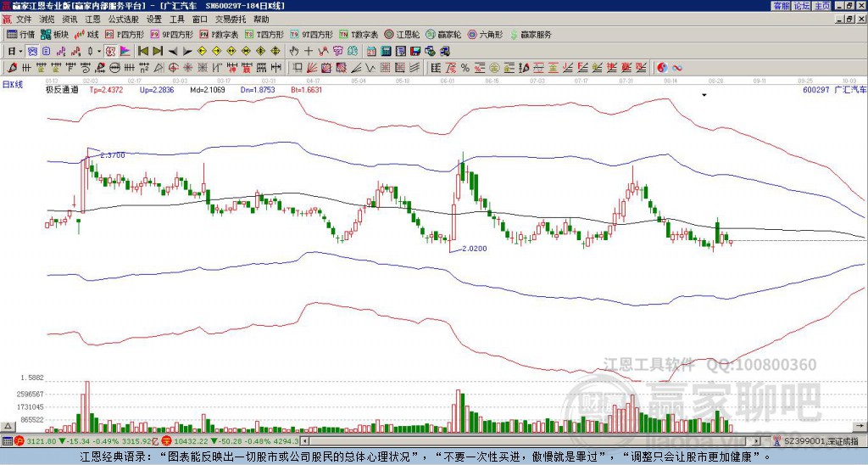Open 赢家服务
The width and height of the screenshot is (868, 465).
pyautogui.click(x=531, y=34)
